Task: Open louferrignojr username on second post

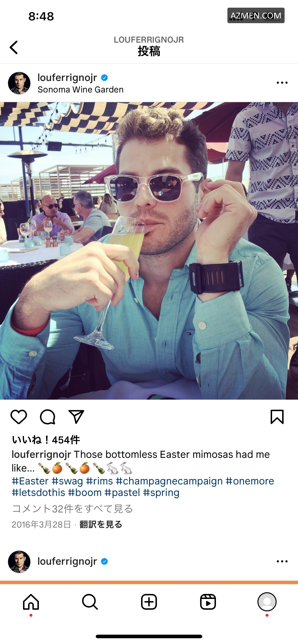Action: click(x=67, y=561)
